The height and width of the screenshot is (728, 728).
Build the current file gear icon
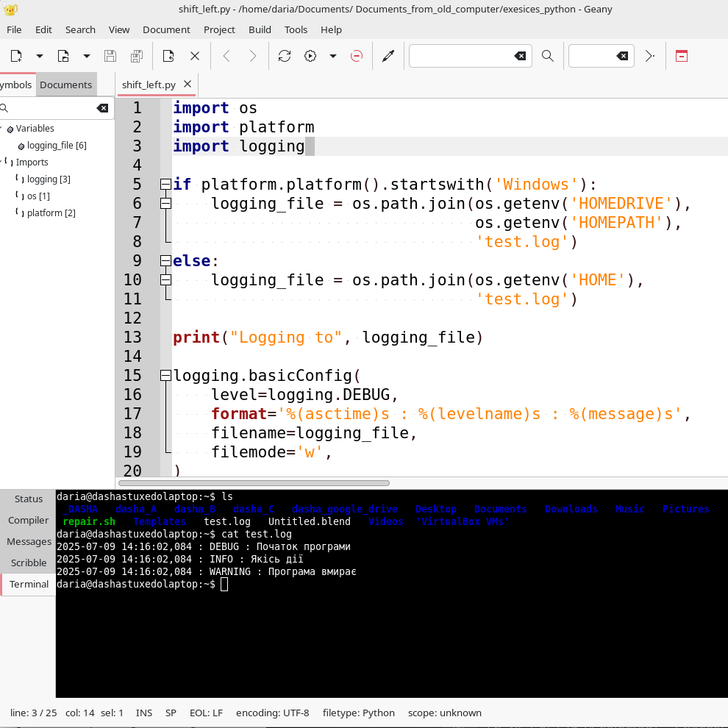coord(310,56)
